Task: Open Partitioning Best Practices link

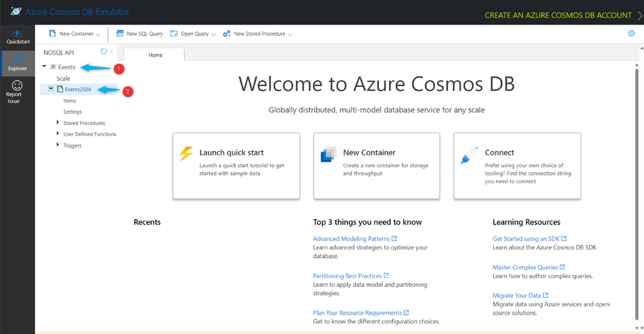Action: [347, 276]
